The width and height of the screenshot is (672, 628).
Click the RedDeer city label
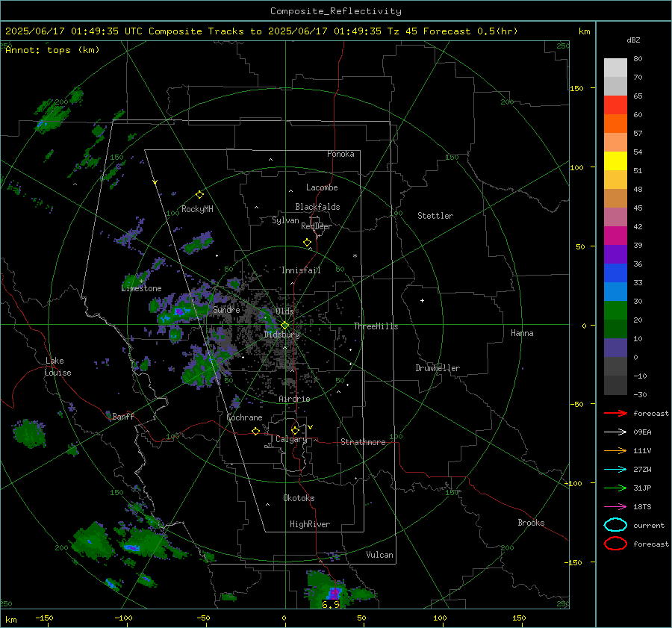coord(317,226)
